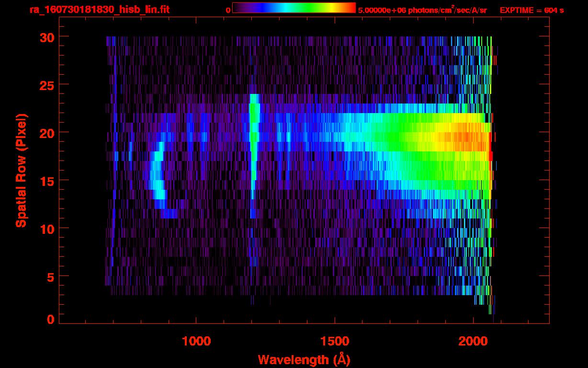Click the 1500 wavelength tick label

click(335, 341)
